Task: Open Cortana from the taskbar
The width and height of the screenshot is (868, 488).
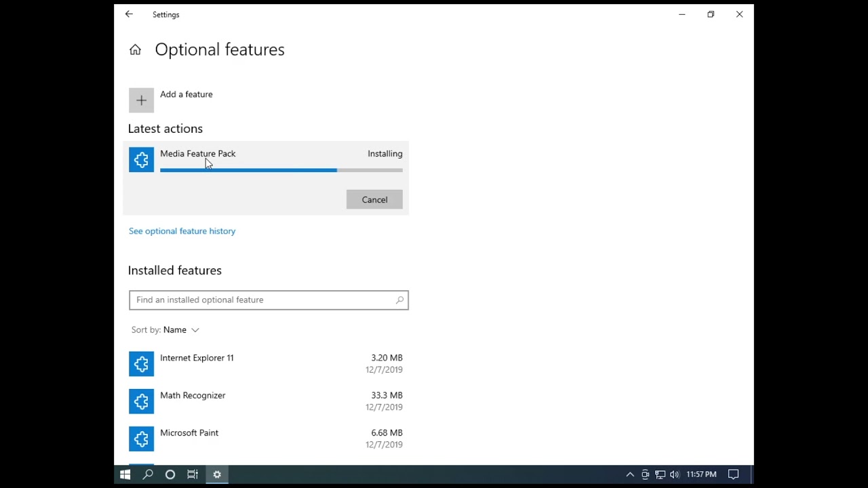Action: point(170,474)
